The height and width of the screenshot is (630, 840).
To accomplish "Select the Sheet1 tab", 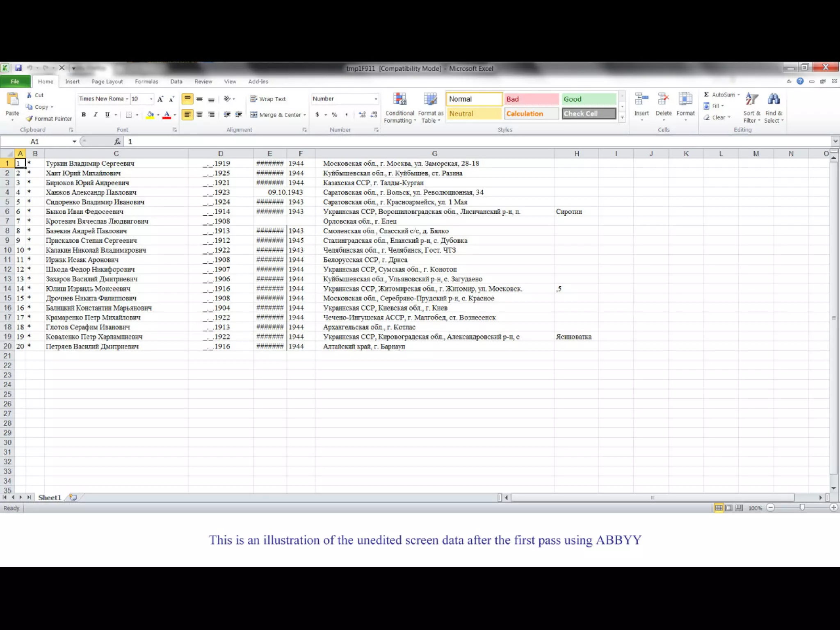I will (x=50, y=498).
